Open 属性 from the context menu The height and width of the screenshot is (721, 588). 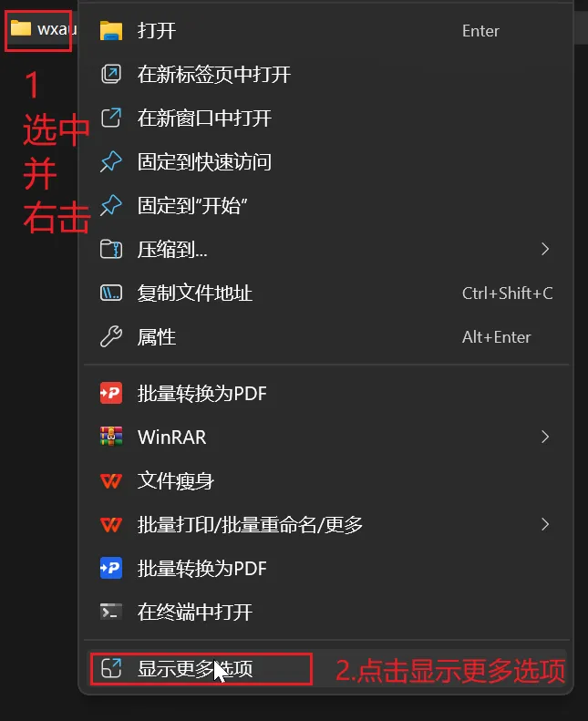pos(326,337)
